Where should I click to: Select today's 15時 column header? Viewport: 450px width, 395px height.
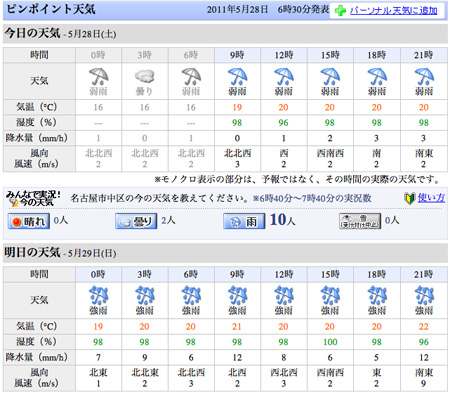pos(330,55)
